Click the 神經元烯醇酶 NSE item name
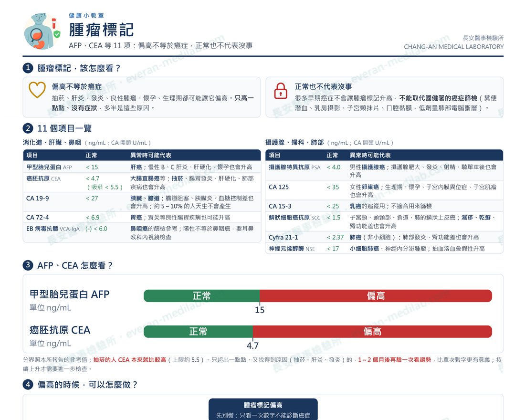 tap(292, 249)
